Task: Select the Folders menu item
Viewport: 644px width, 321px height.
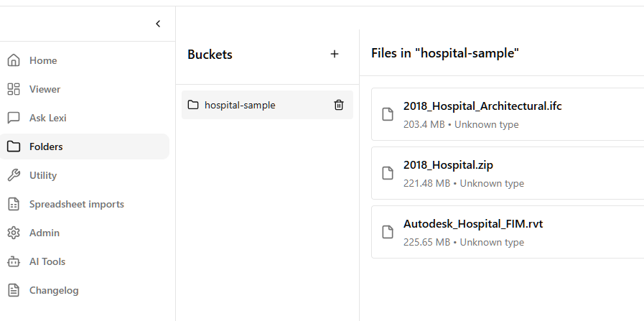Action: [46, 146]
